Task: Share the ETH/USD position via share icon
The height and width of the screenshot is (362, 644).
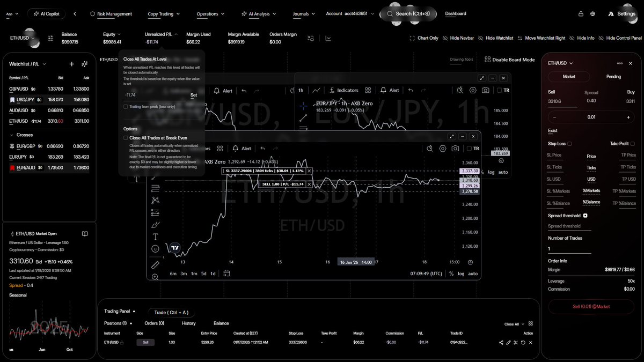Action: tap(501, 342)
